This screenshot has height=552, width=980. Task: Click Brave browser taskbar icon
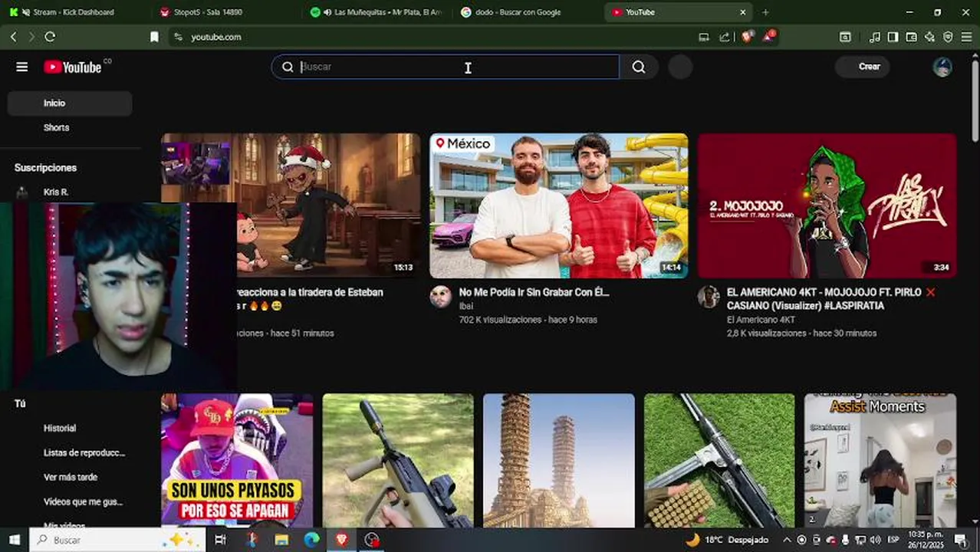pyautogui.click(x=342, y=540)
